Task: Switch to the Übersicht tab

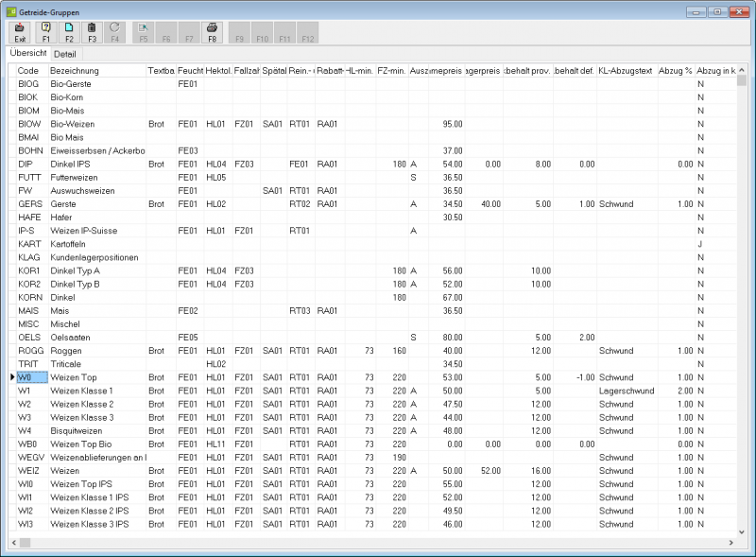Action: pyautogui.click(x=28, y=53)
